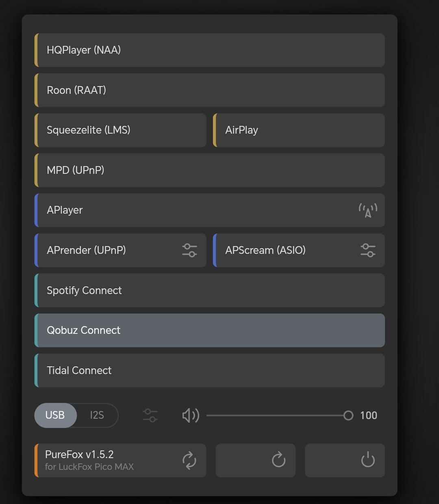The height and width of the screenshot is (504, 439).
Task: Click the APlayer broadcast antenna icon
Action: (368, 210)
